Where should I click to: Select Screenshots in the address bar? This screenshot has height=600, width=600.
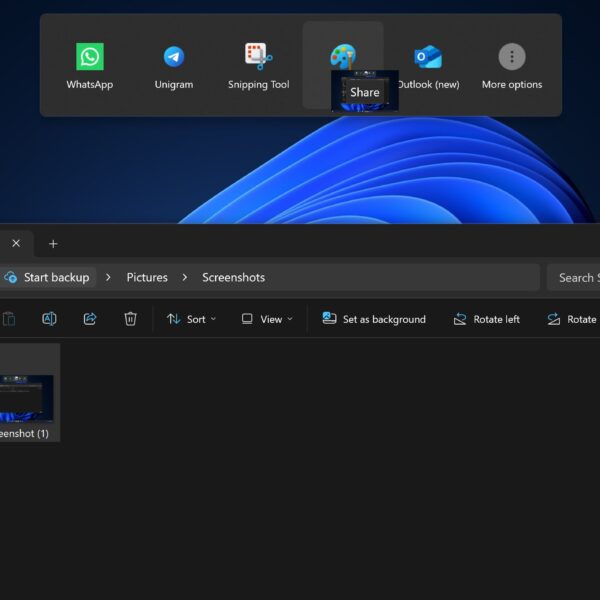233,277
